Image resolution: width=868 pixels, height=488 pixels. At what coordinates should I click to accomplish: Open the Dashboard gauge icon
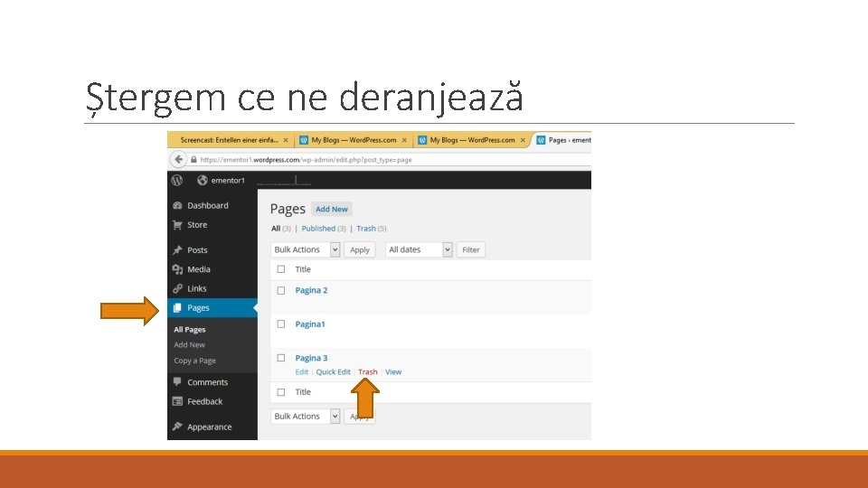point(178,205)
